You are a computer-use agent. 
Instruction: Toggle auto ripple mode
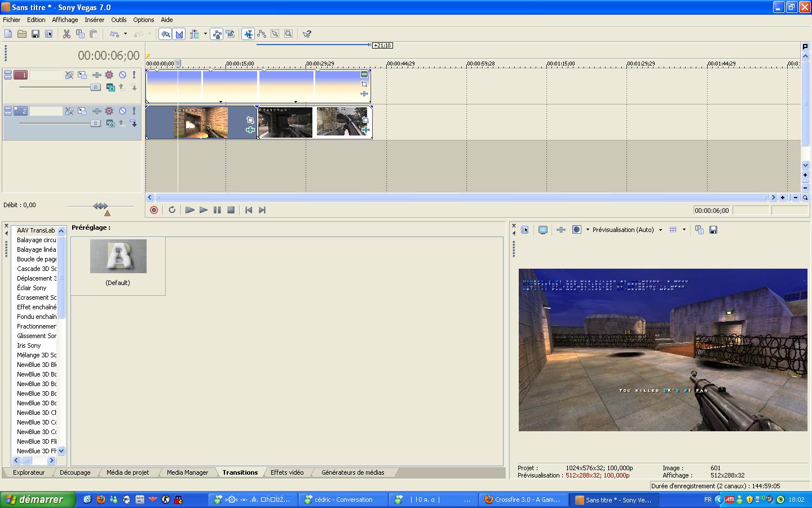[195, 34]
